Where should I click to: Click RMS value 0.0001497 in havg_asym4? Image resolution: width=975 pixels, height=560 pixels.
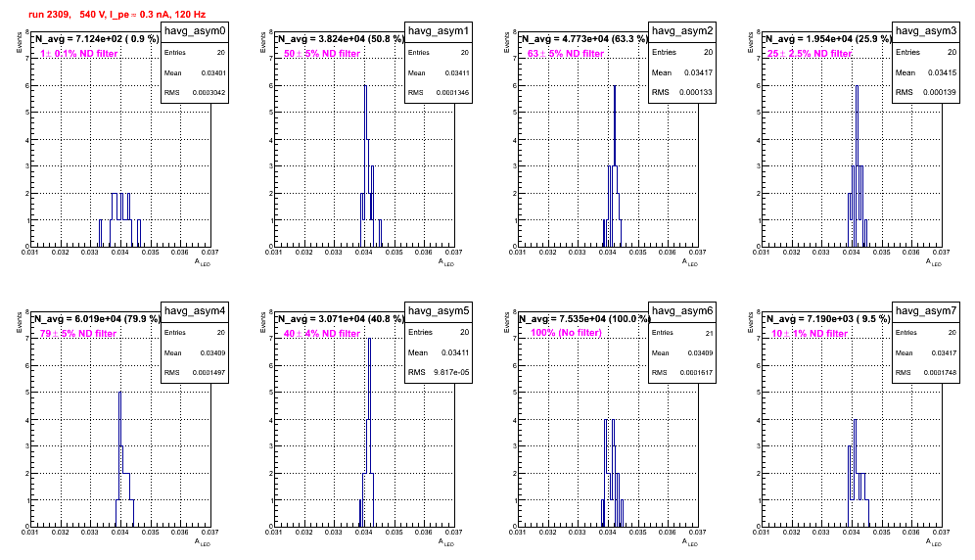pos(209,373)
